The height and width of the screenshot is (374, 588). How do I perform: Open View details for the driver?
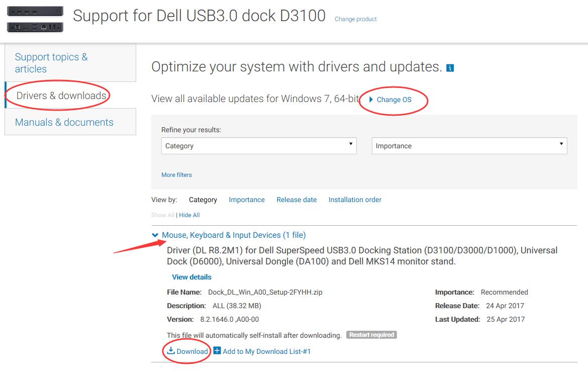coord(191,277)
